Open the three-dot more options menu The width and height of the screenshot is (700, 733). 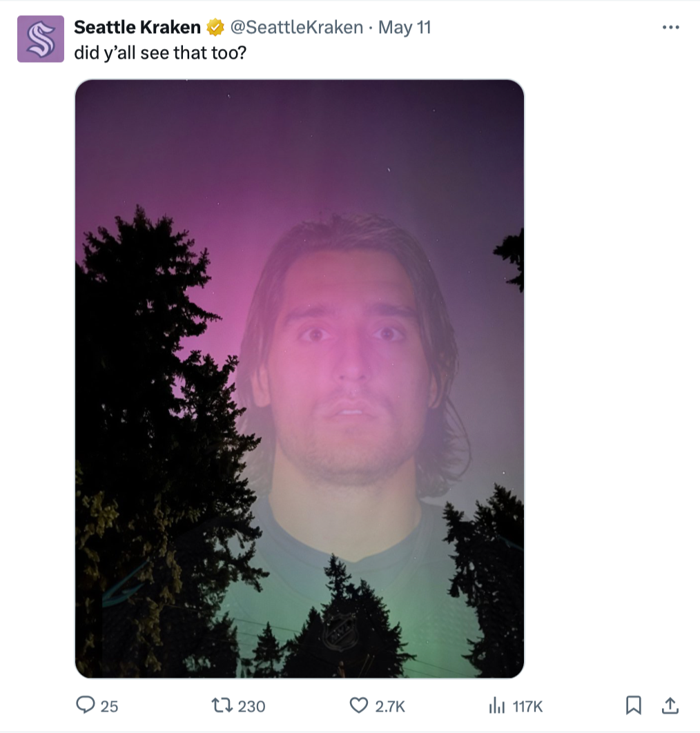point(670,28)
